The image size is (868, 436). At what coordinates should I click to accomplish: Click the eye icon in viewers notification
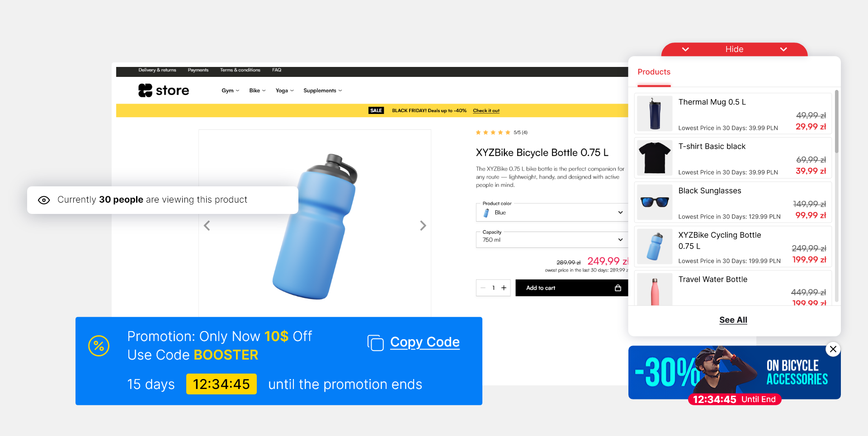[x=44, y=200]
